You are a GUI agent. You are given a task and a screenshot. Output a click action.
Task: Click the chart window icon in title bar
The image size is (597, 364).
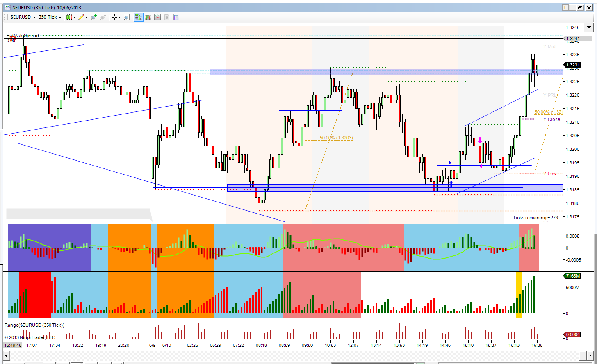(7, 7)
